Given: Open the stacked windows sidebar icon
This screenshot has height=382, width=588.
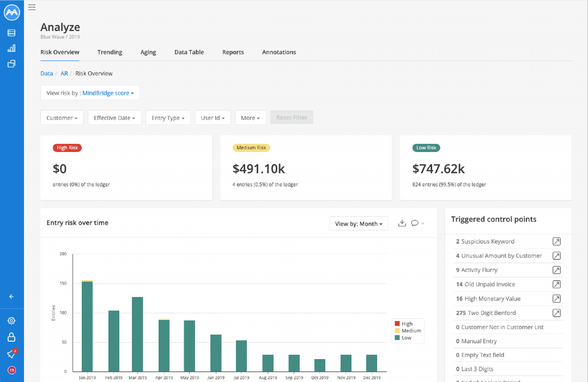Looking at the screenshot, I should point(11,64).
